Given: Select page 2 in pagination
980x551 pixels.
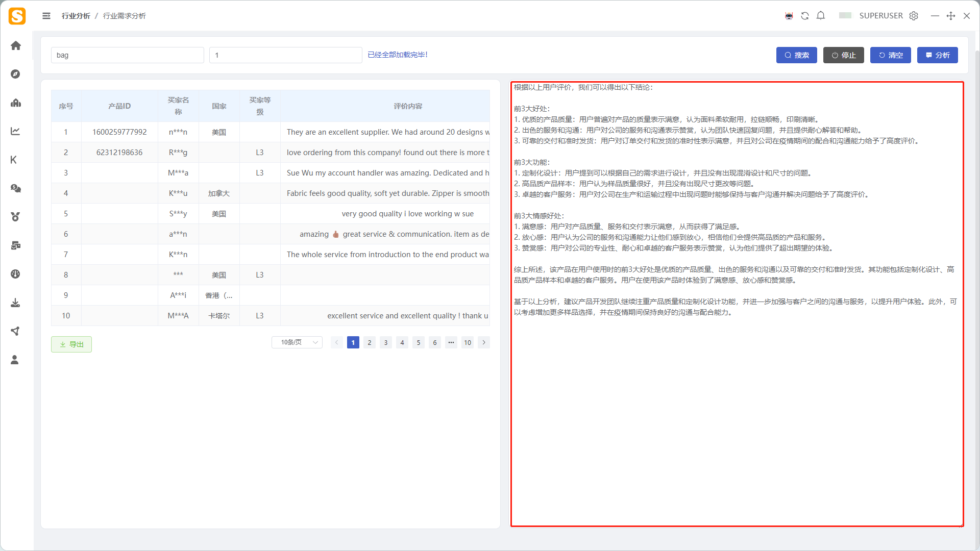Looking at the screenshot, I should click(x=370, y=342).
